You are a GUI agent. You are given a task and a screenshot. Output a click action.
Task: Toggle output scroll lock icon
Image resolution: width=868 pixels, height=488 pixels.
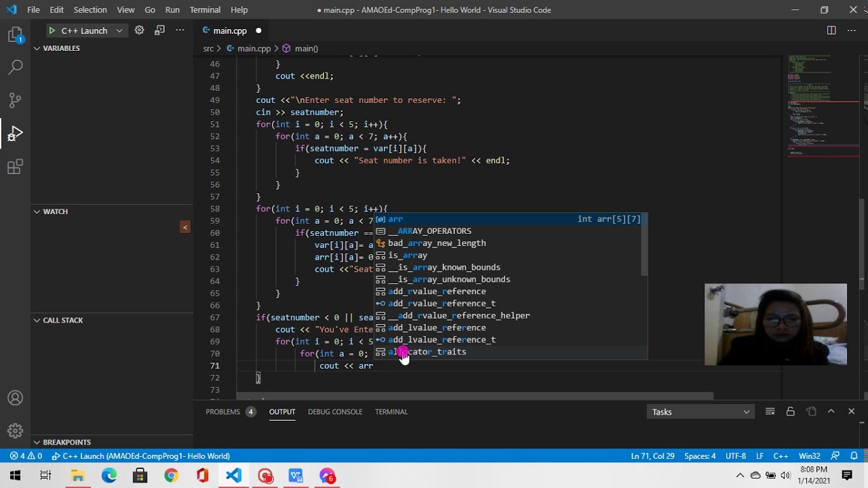(790, 411)
